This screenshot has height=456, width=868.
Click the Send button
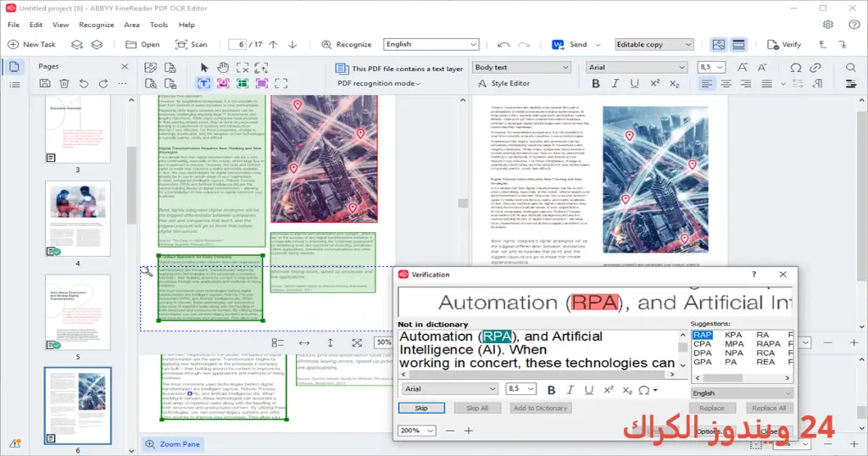pyautogui.click(x=570, y=44)
